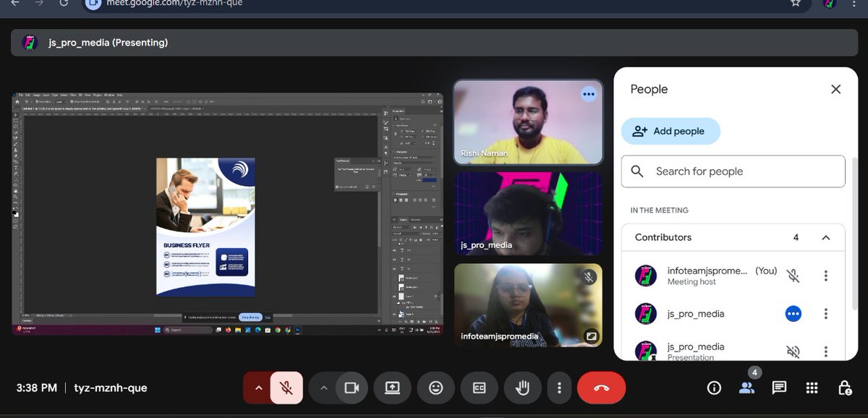Open audio settings via the mic chevron
Screen dimensions: 868x418
258,388
